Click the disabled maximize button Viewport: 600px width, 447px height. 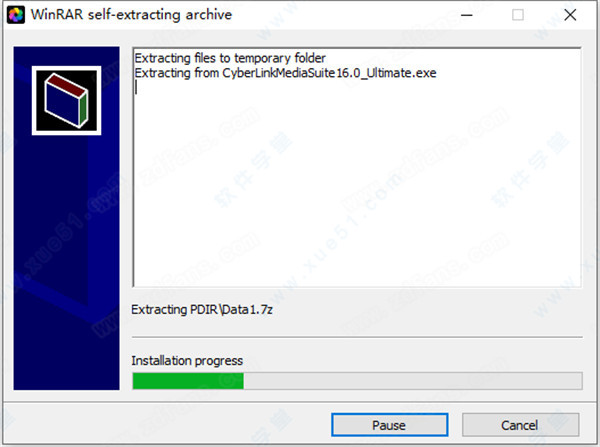pos(518,15)
